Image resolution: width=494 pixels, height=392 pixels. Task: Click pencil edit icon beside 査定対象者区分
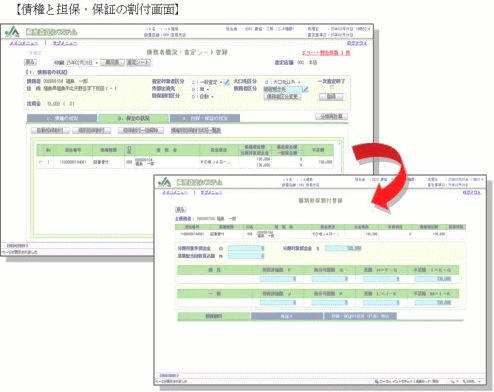coord(227,82)
